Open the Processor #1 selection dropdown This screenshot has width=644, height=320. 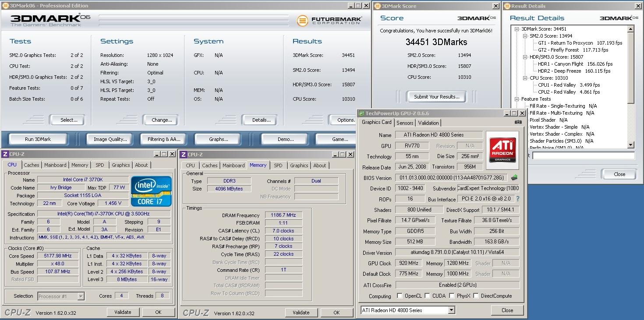click(81, 296)
